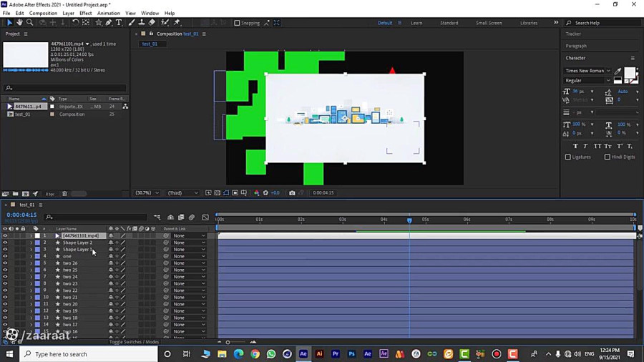Open the Tracker panel
644x362 pixels.
point(573,34)
